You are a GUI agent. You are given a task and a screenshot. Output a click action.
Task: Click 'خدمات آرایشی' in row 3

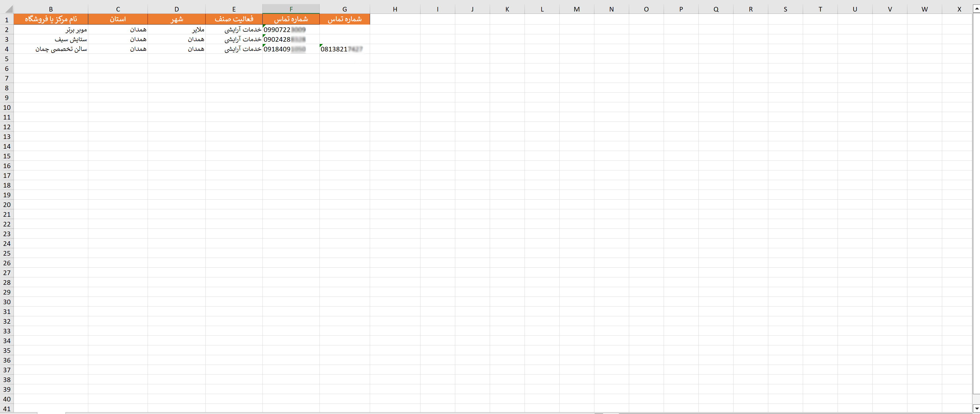(234, 39)
